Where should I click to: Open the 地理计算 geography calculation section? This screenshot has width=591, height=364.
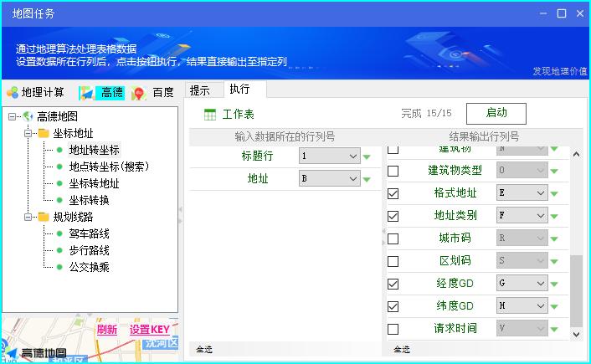point(35,92)
